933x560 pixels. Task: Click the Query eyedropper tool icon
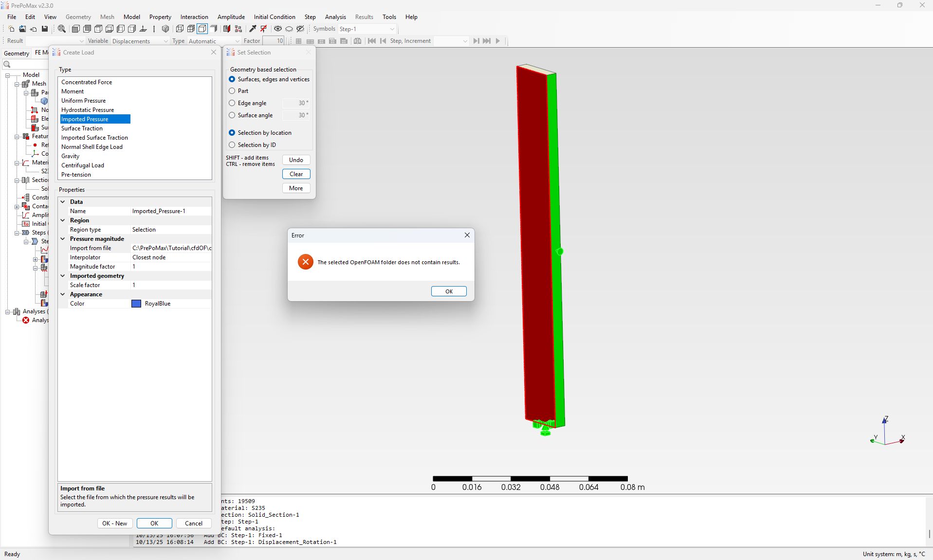tap(253, 29)
